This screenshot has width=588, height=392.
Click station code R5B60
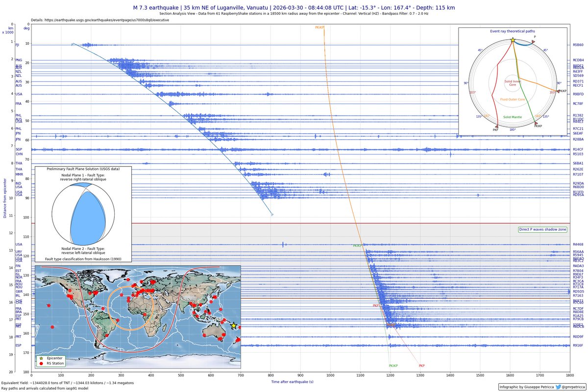coord(578,45)
